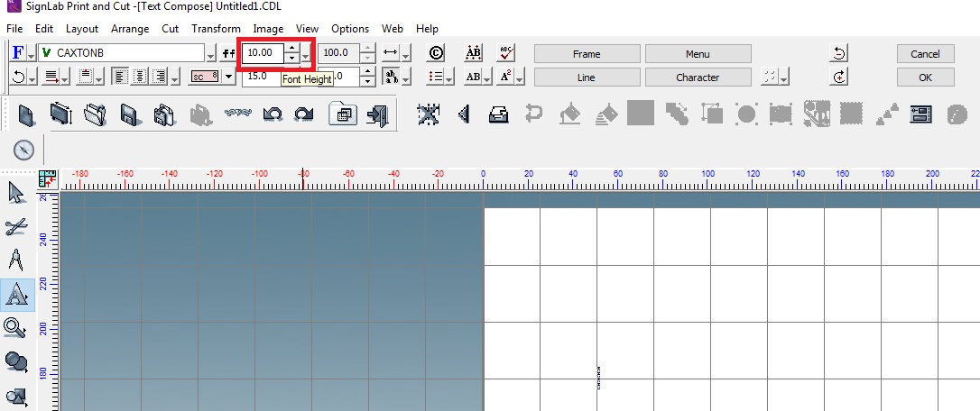Toggle left text alignment

click(x=120, y=77)
